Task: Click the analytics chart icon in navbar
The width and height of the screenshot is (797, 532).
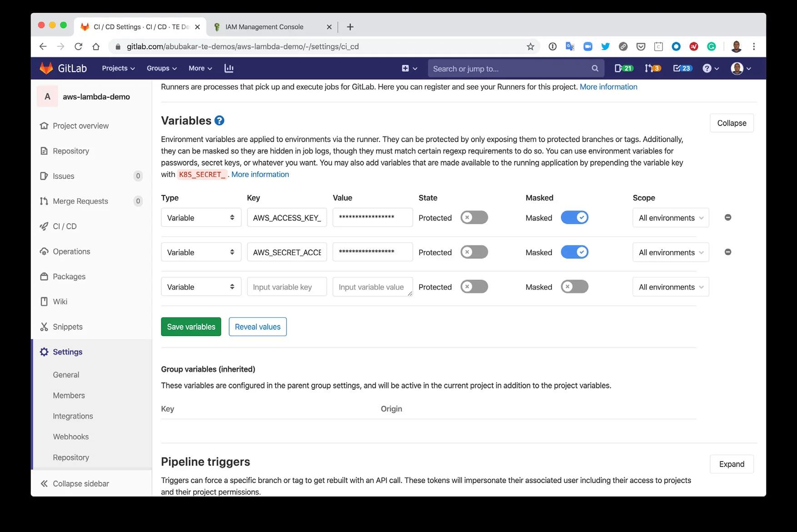Action: pos(229,68)
